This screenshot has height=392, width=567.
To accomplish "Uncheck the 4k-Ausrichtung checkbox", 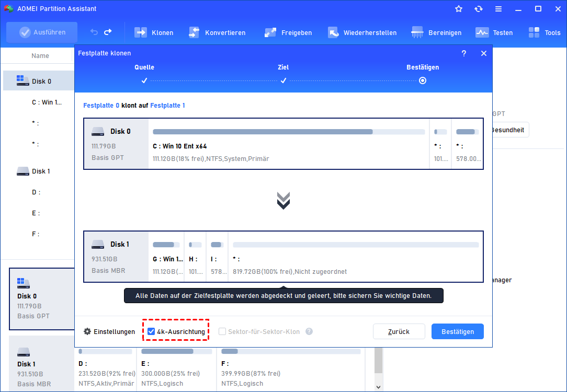I will pos(151,331).
